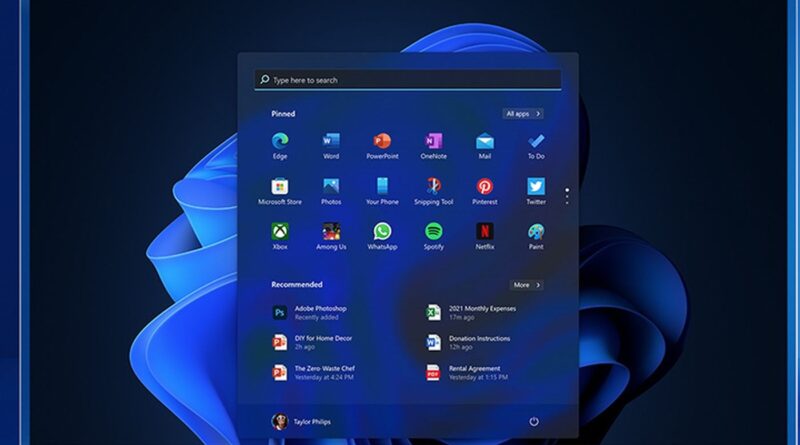Launch the Netflix app
Image resolution: width=800 pixels, height=445 pixels.
click(x=485, y=232)
